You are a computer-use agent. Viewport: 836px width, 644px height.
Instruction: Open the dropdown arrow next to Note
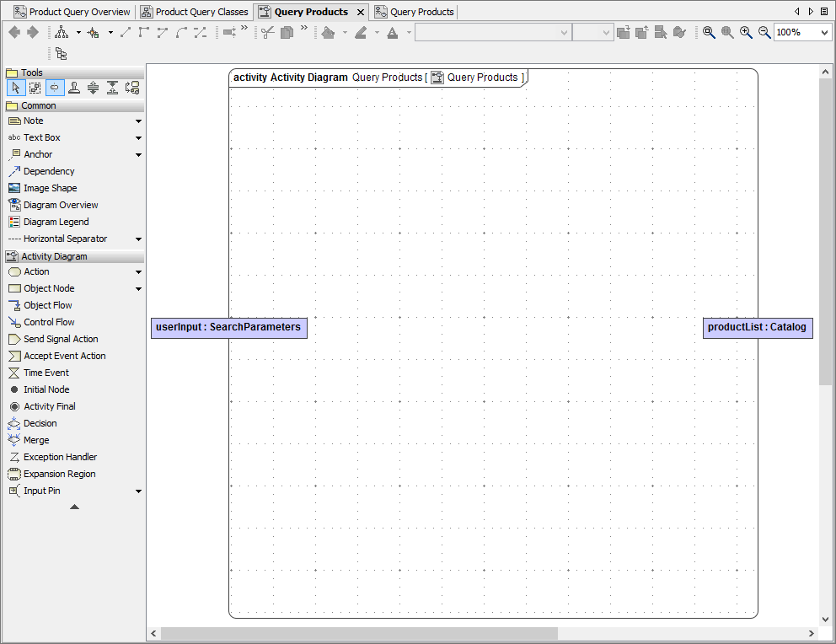[137, 121]
